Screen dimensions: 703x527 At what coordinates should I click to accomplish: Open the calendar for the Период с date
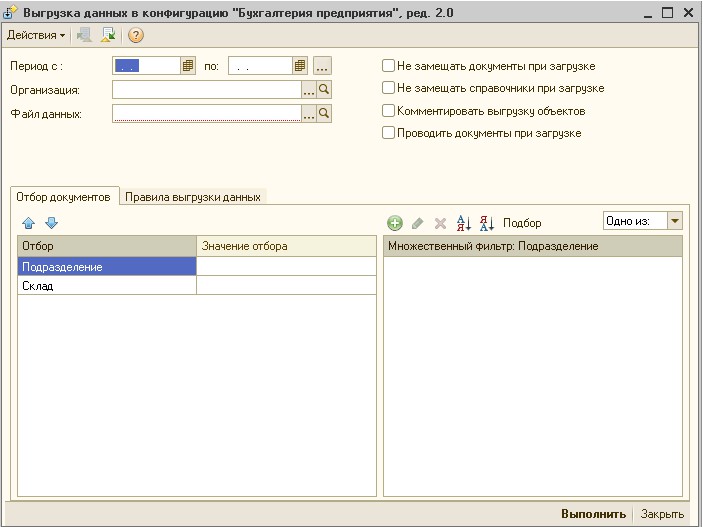point(188,66)
